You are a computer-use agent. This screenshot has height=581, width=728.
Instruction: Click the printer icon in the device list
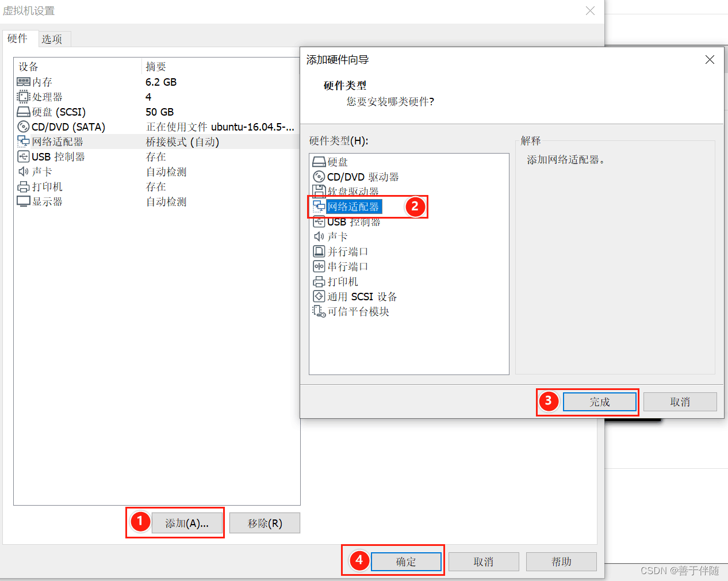coord(24,186)
